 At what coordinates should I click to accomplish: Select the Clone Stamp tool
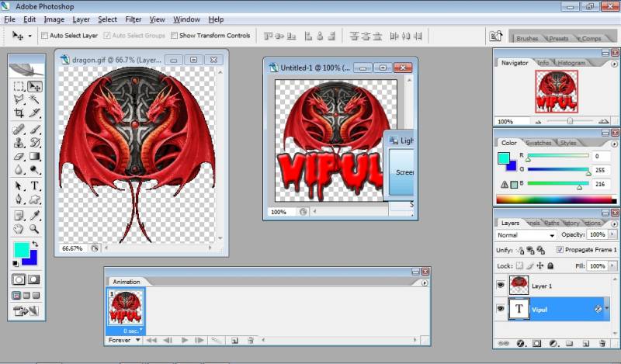(x=19, y=143)
